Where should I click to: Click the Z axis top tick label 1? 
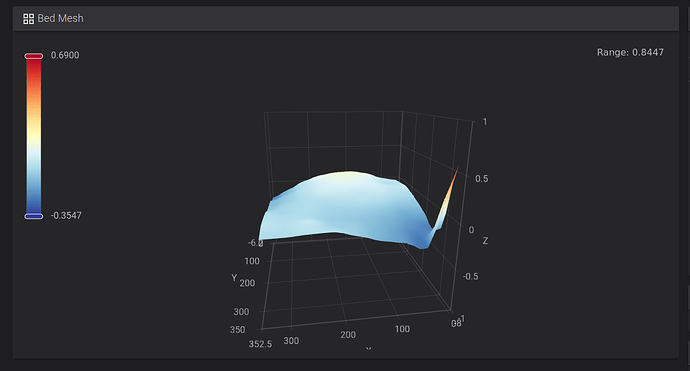coord(485,122)
